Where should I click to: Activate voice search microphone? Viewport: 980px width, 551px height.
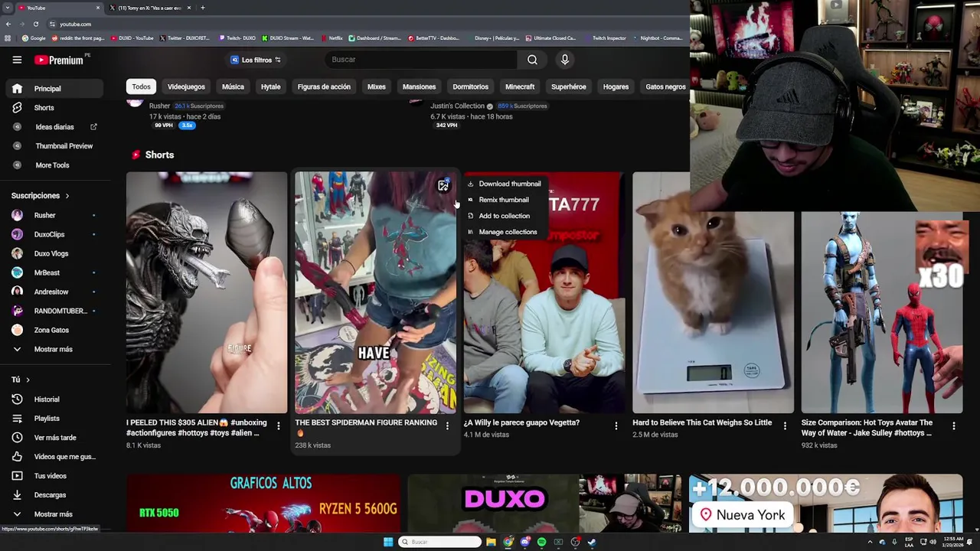(x=565, y=60)
